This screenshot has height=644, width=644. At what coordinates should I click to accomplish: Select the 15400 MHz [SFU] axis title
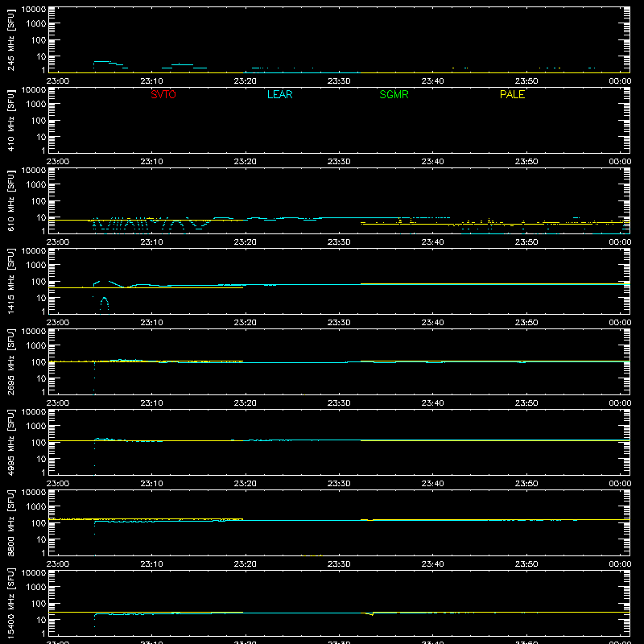pos(10,604)
